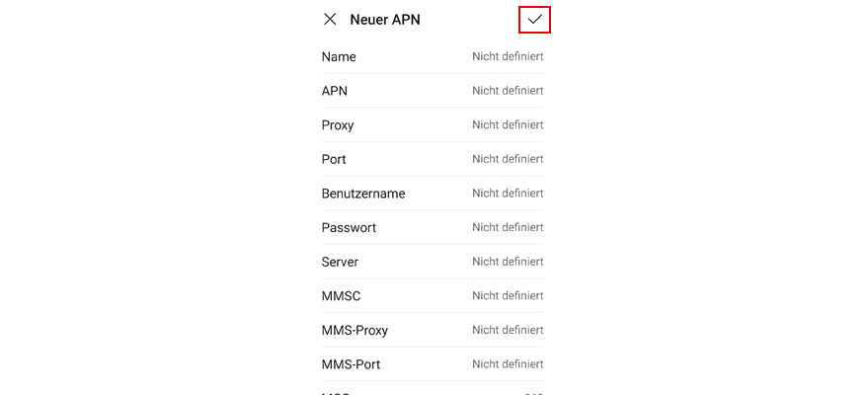Click "Nicht definiert" value beside Name
Image resolution: width=868 pixels, height=395 pixels.
point(508,57)
